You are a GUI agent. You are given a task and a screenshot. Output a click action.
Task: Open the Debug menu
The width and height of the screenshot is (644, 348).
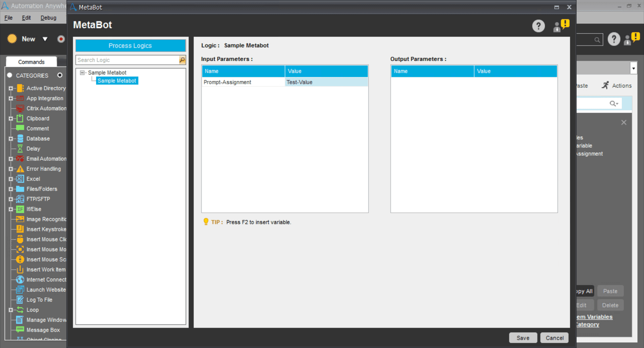[x=48, y=18]
